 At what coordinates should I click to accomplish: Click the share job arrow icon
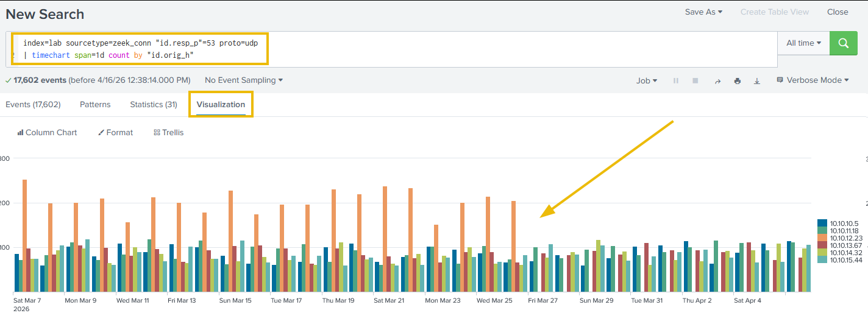tap(717, 80)
